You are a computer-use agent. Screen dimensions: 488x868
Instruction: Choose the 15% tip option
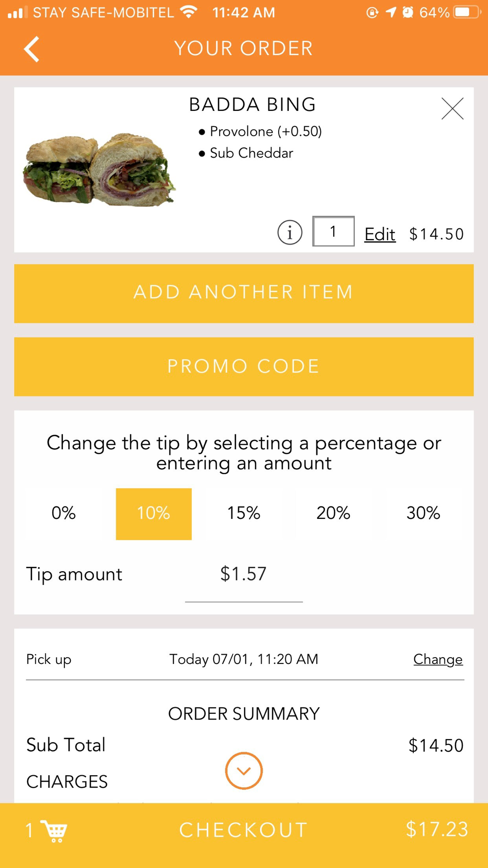click(x=244, y=514)
